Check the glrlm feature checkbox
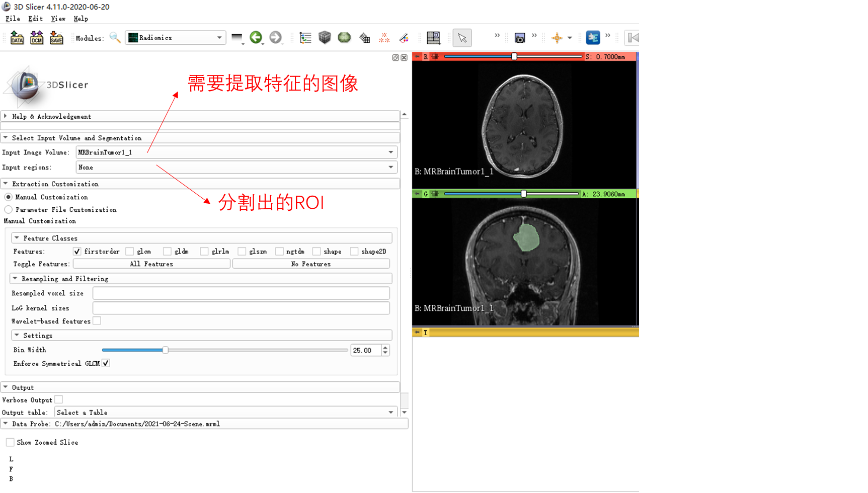This screenshot has width=868, height=493. coord(204,252)
